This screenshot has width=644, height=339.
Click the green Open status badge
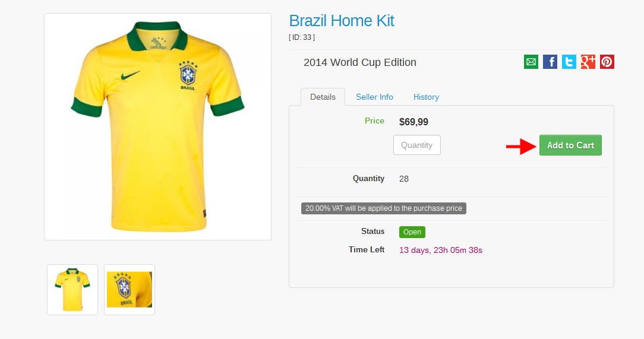point(412,232)
